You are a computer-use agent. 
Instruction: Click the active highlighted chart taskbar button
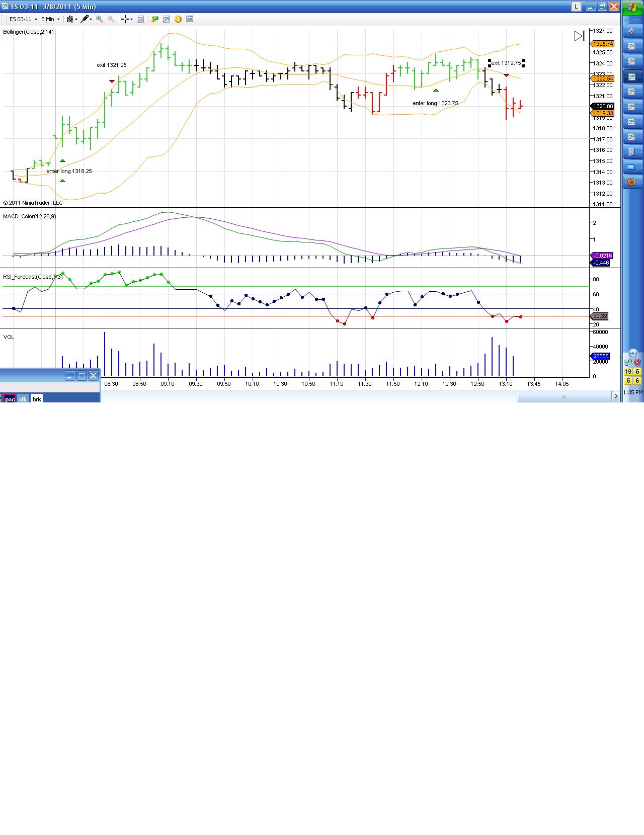click(632, 76)
